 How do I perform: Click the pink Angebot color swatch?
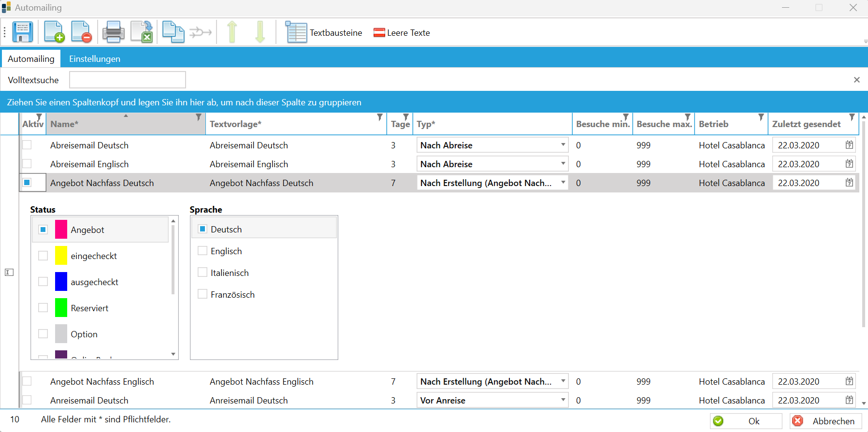tap(61, 230)
